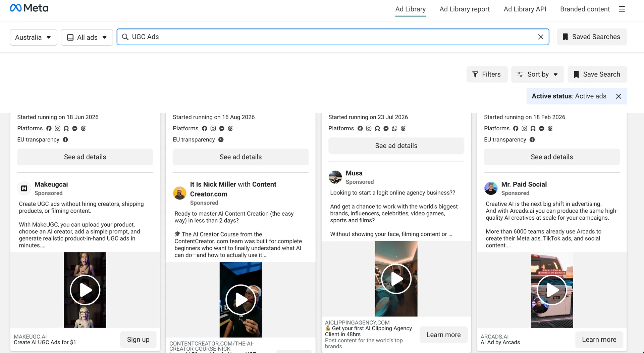This screenshot has height=353, width=644.
Task: Expand the Sort by dropdown
Action: click(x=538, y=75)
